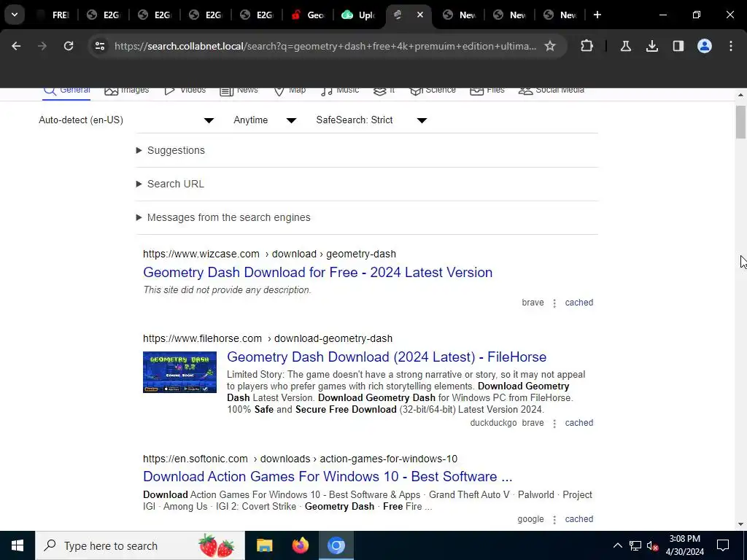Viewport: 747px width, 560px height.
Task: Select the News search category
Action: tap(239, 90)
